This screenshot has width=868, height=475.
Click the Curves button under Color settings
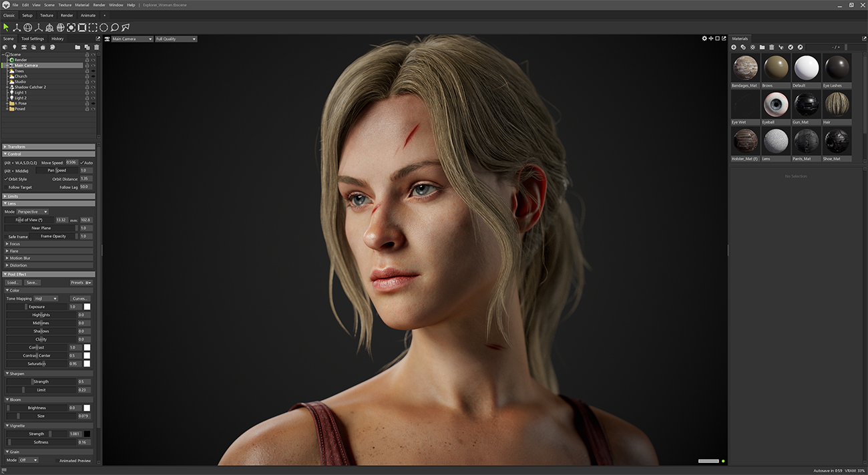80,298
